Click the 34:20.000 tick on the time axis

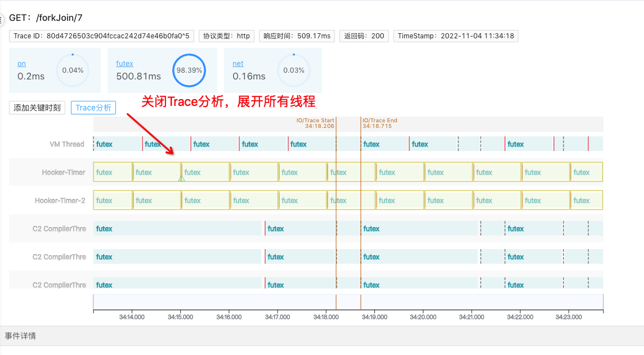tap(423, 317)
